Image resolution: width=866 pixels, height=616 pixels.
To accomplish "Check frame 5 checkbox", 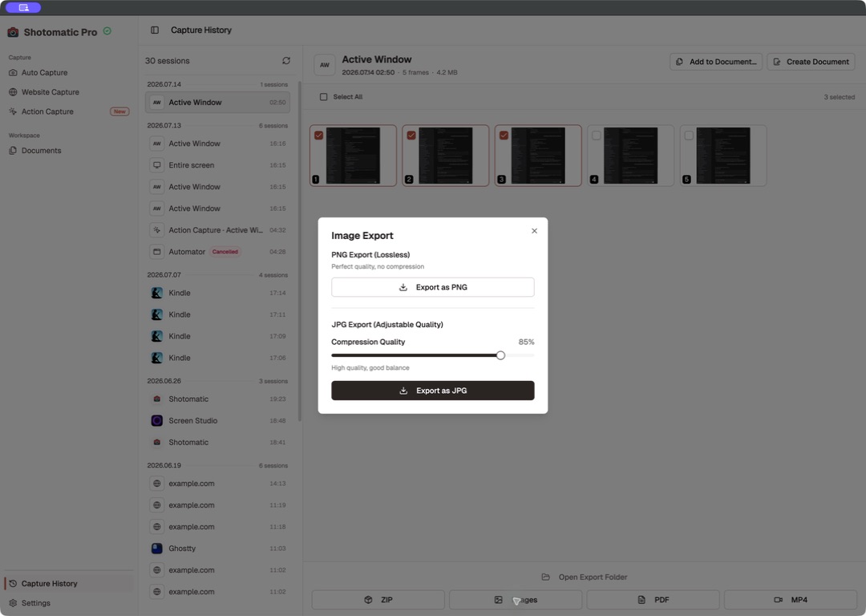I will [689, 136].
